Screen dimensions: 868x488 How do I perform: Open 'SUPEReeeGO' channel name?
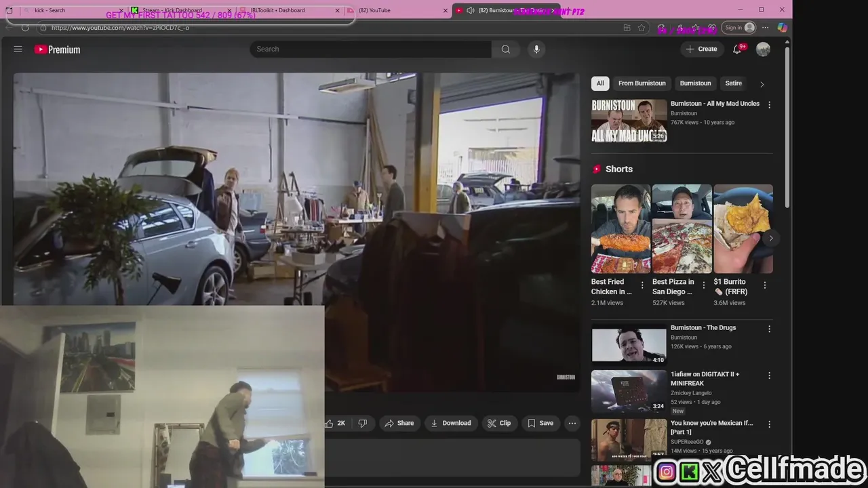click(688, 442)
